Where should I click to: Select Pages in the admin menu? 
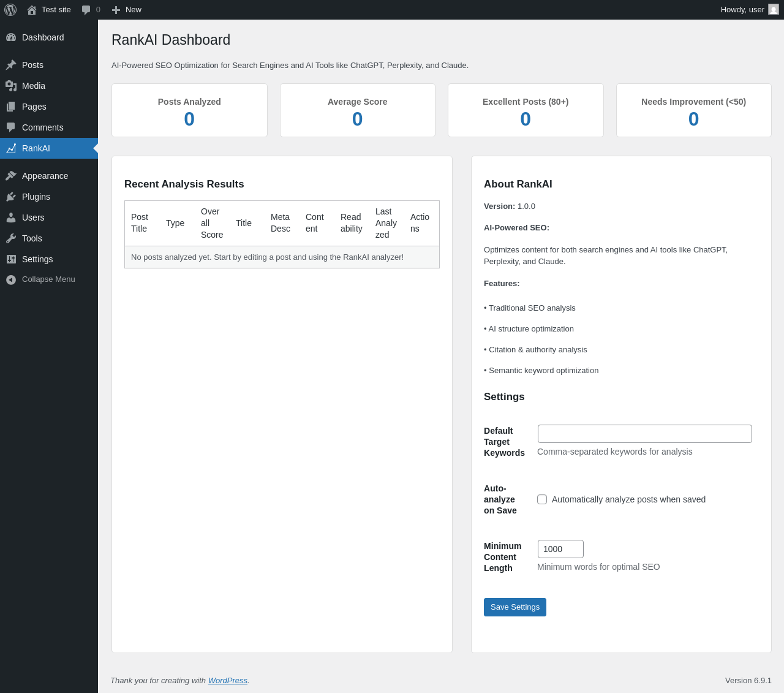tap(34, 107)
